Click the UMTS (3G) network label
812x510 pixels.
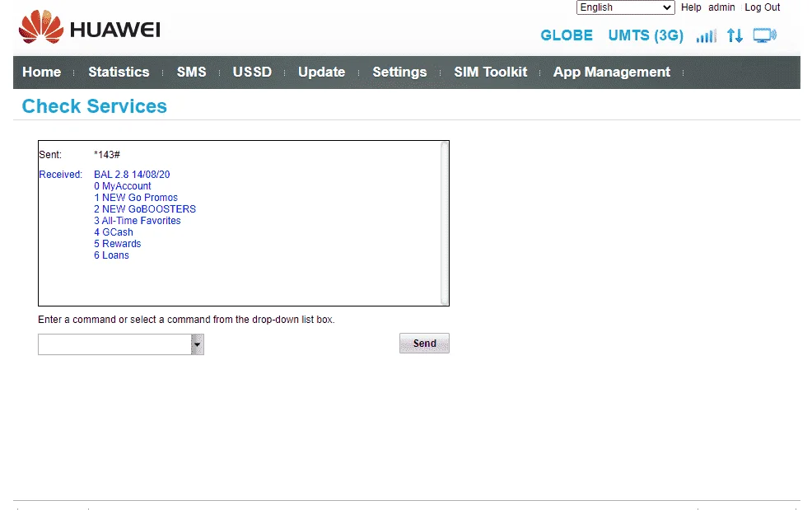coord(646,35)
